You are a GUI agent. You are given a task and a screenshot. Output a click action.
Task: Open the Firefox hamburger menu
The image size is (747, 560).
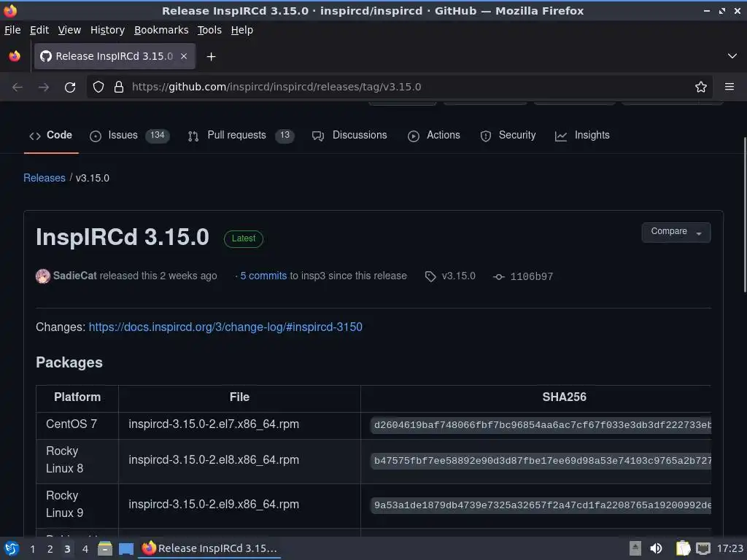tap(729, 87)
